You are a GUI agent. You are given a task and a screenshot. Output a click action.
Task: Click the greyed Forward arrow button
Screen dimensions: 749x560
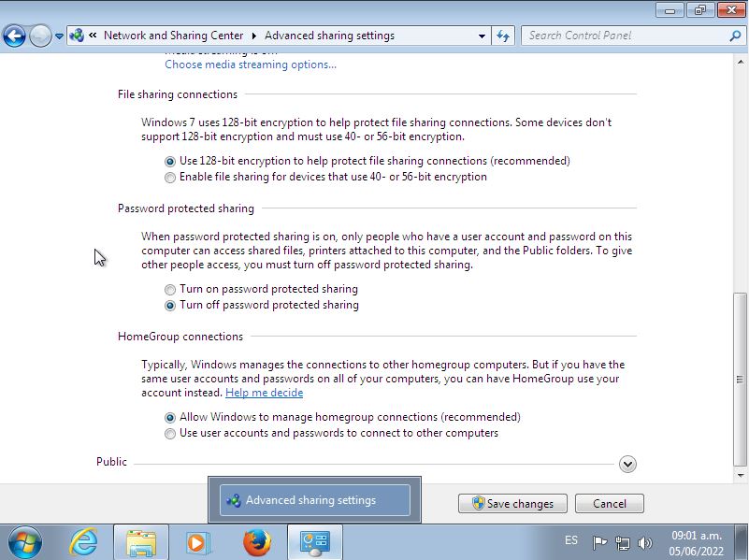40,36
